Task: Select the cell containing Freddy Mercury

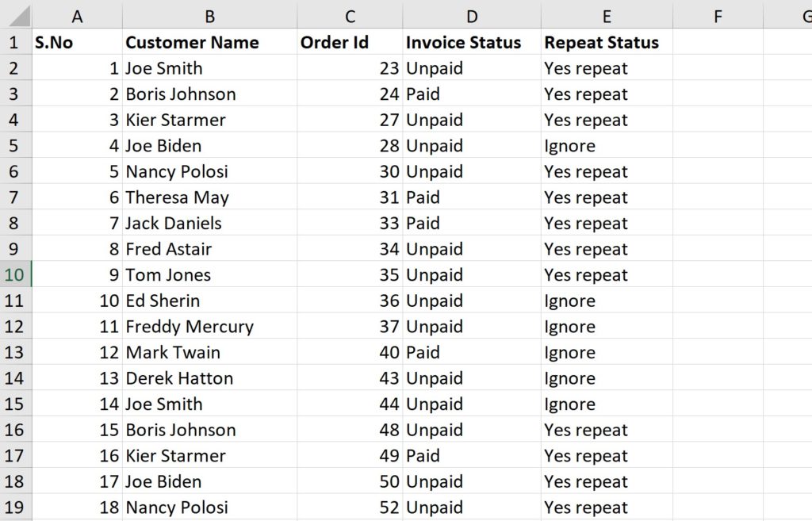Action: 209,326
